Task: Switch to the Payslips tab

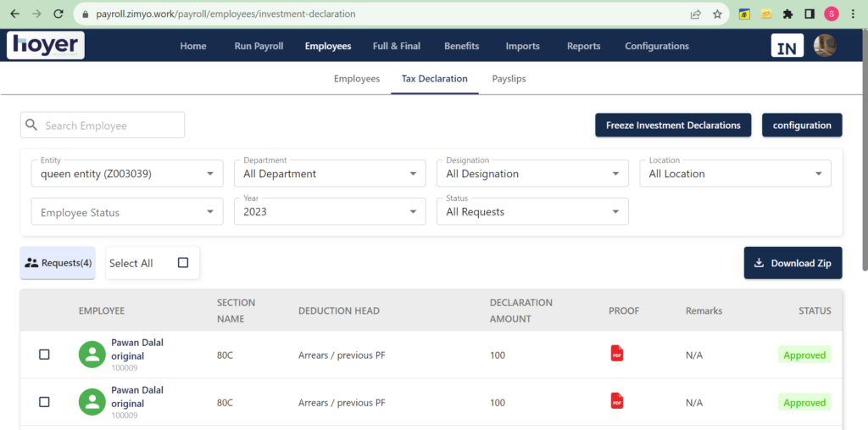Action: coord(509,79)
